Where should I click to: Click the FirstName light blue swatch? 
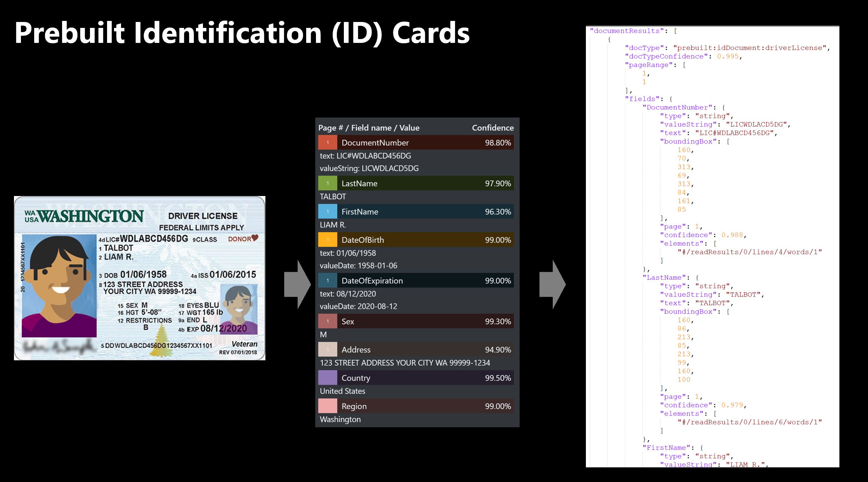tap(327, 212)
